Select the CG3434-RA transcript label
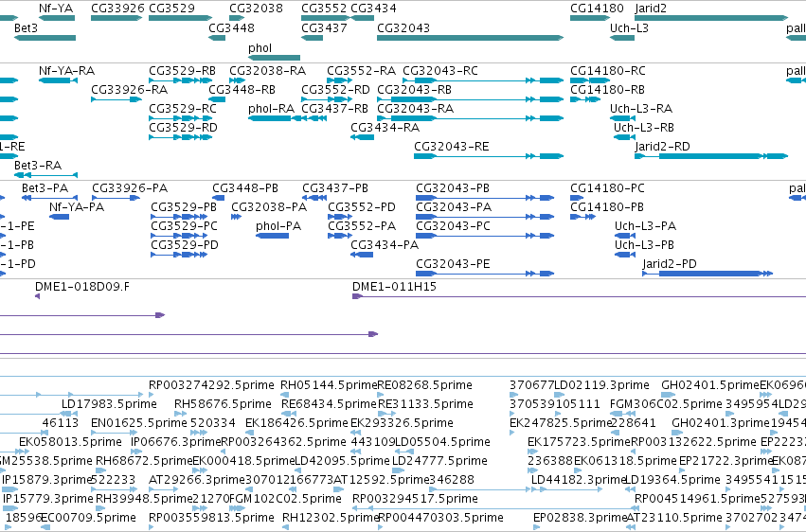The width and height of the screenshot is (806, 532). [x=385, y=128]
